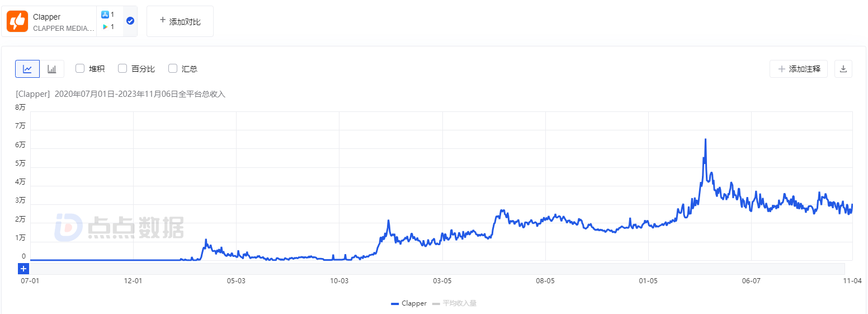Click the timeline range bar under chart

click(x=436, y=269)
